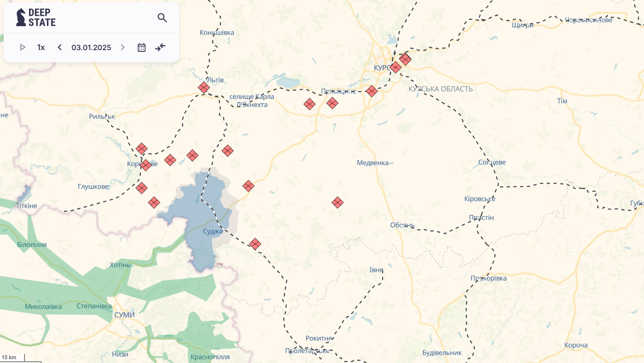
Task: Click the Низи town label
Action: coord(120,354)
